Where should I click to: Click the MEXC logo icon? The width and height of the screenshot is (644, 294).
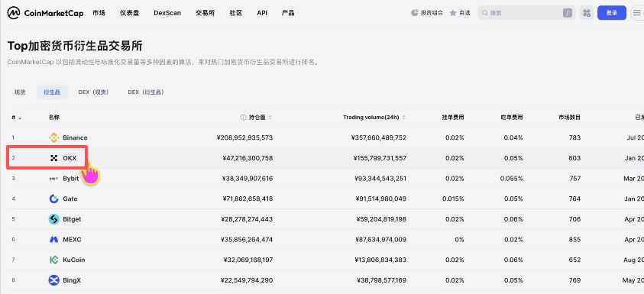[53, 239]
